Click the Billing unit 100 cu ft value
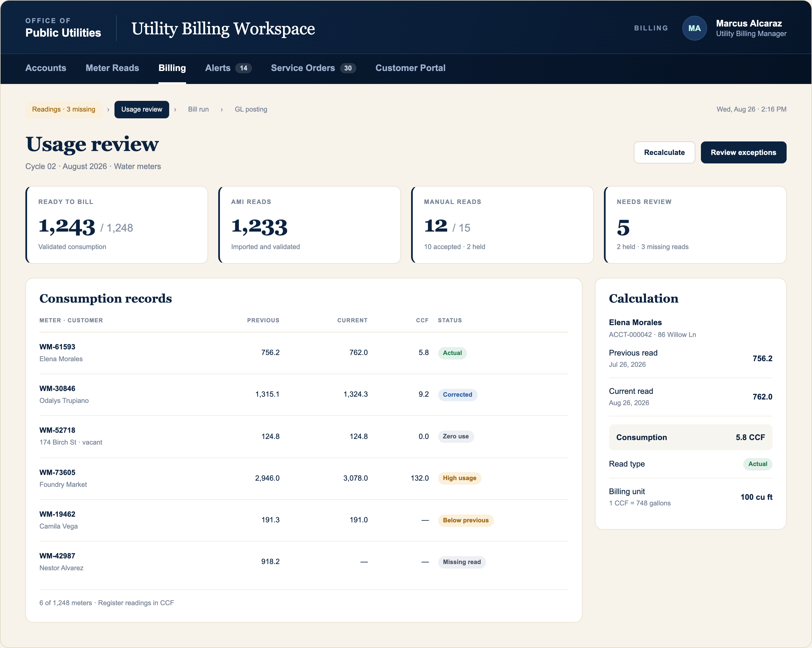 click(x=756, y=497)
